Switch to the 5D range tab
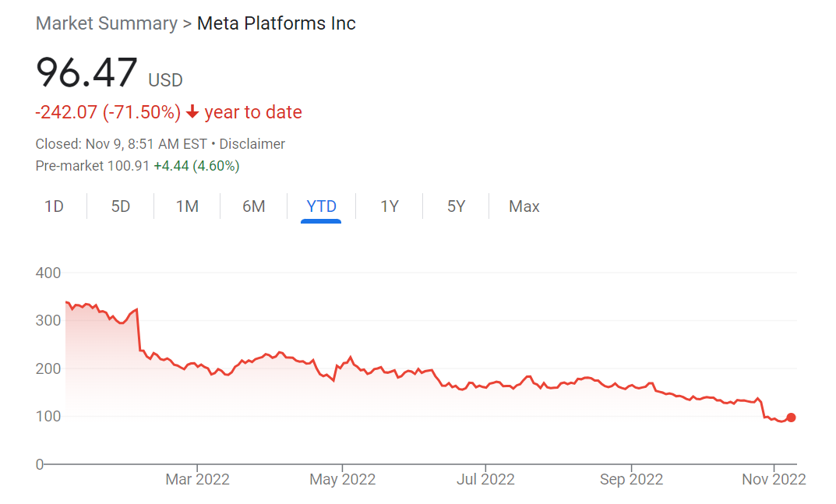836x504 pixels. click(121, 206)
